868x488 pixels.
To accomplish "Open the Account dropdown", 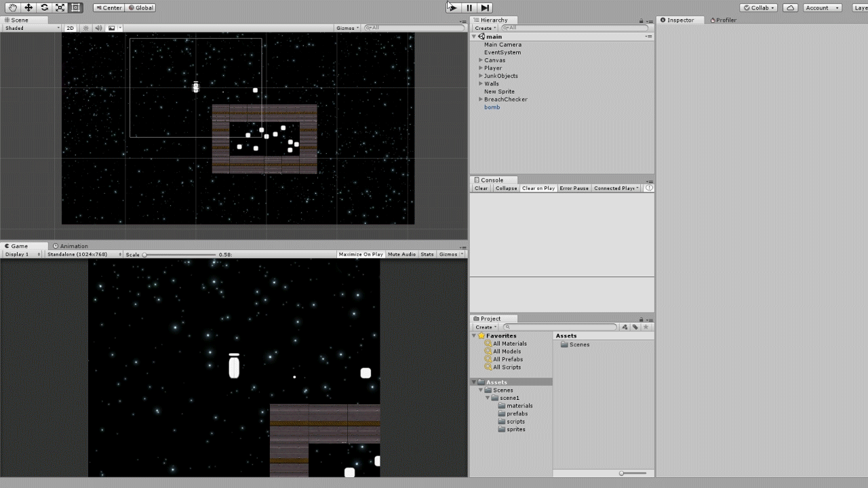I will (823, 7).
